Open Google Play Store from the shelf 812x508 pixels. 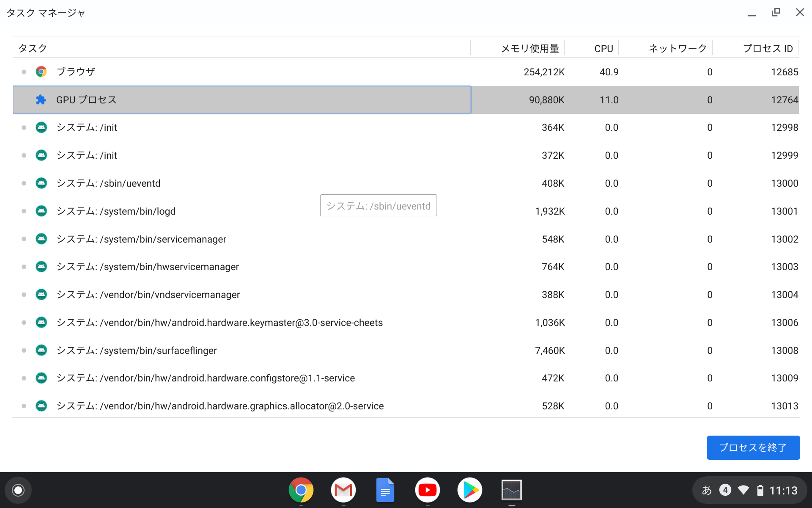[x=470, y=490]
